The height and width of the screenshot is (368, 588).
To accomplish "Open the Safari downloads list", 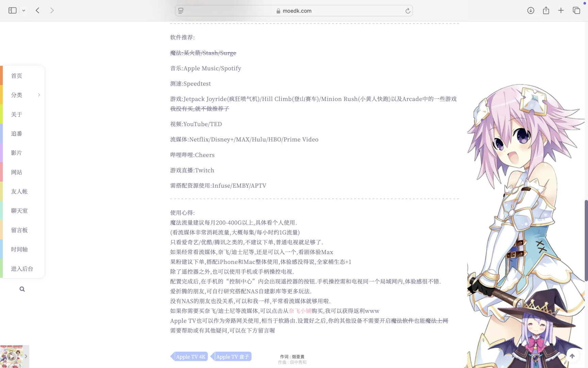I will (x=530, y=10).
